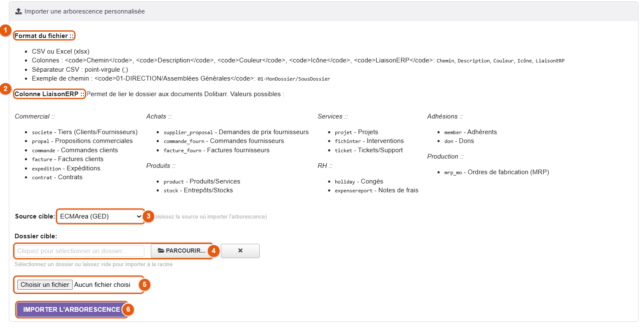Click the "commande_fourn - Commandes fournisseurs" entry
644x329 pixels.
coord(224,141)
